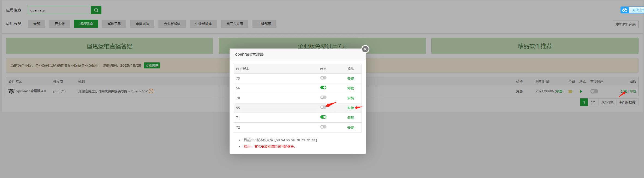This screenshot has width=644, height=178.
Task: Select the 第三方应用 category tab
Action: (235, 24)
